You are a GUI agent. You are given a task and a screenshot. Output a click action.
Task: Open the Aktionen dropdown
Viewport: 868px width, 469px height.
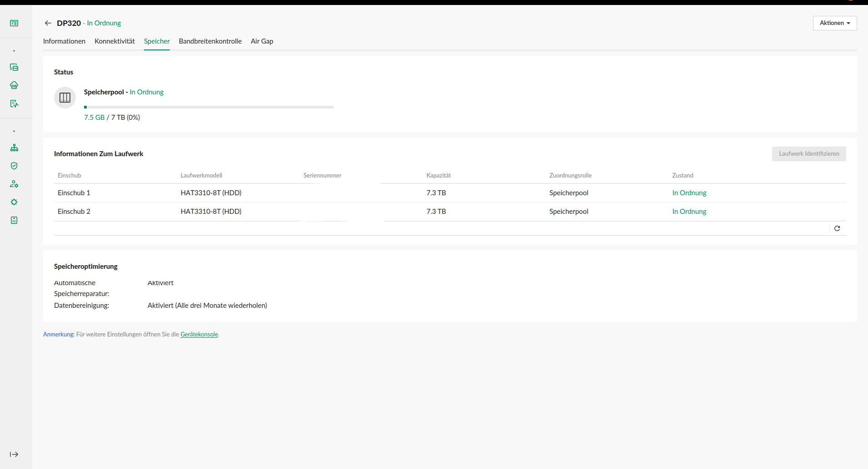click(x=834, y=23)
